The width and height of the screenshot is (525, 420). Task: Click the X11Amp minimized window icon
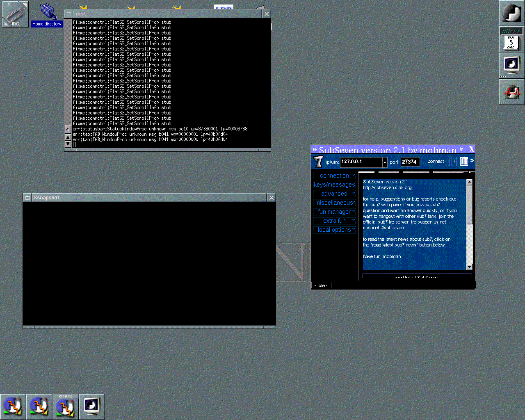coord(66,406)
